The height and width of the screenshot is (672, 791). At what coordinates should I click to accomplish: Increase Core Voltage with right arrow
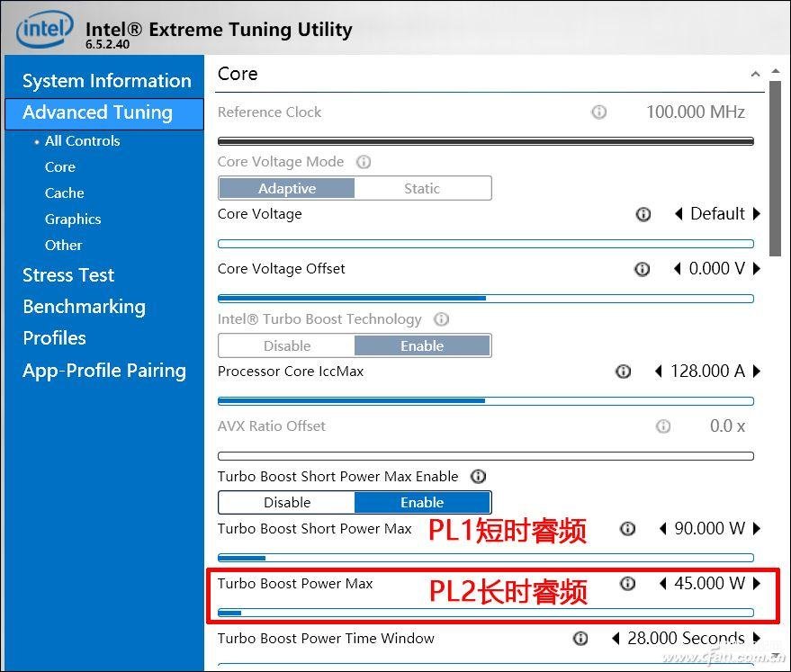click(x=756, y=214)
